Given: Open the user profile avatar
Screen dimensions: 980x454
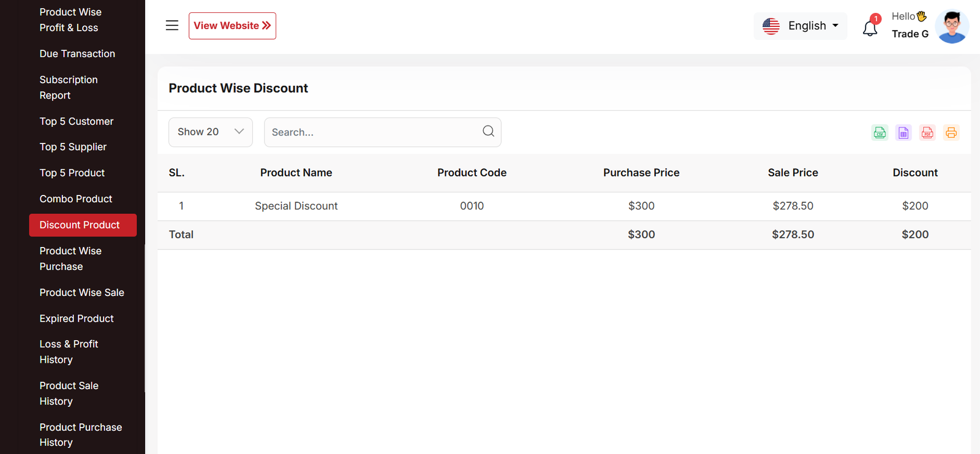Looking at the screenshot, I should 952,26.
